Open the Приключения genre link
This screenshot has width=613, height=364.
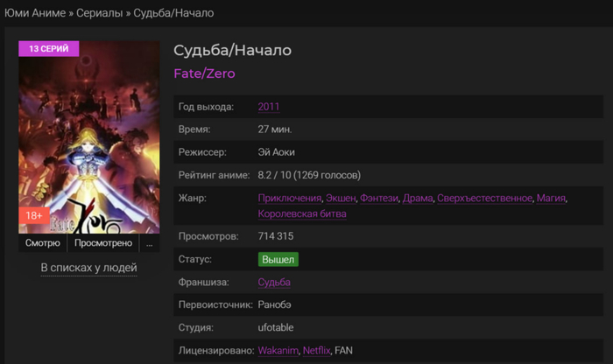289,198
